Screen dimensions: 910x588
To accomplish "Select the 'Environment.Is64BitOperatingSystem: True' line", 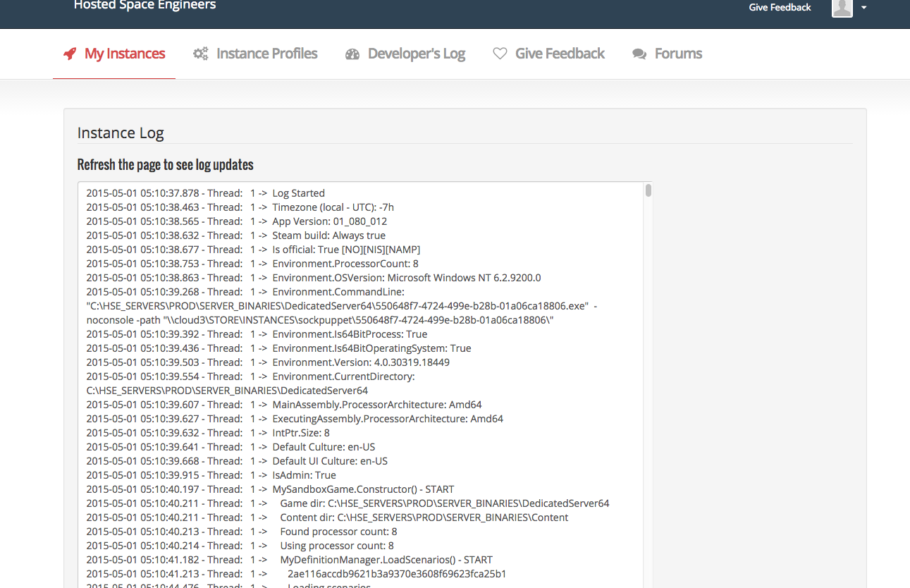I will (278, 348).
